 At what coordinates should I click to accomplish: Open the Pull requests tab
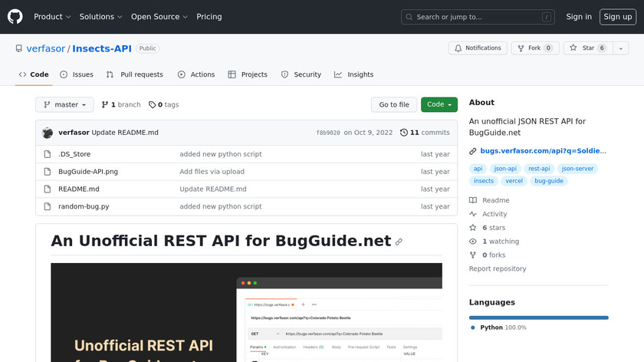coord(135,74)
